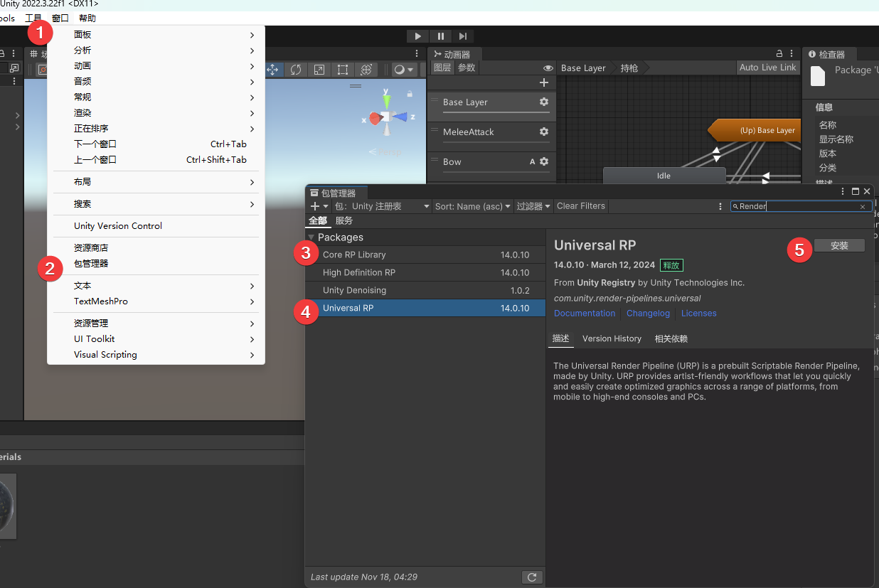Image resolution: width=879 pixels, height=588 pixels.
Task: Select the Move tool in Scene toolbar
Action: (x=272, y=70)
